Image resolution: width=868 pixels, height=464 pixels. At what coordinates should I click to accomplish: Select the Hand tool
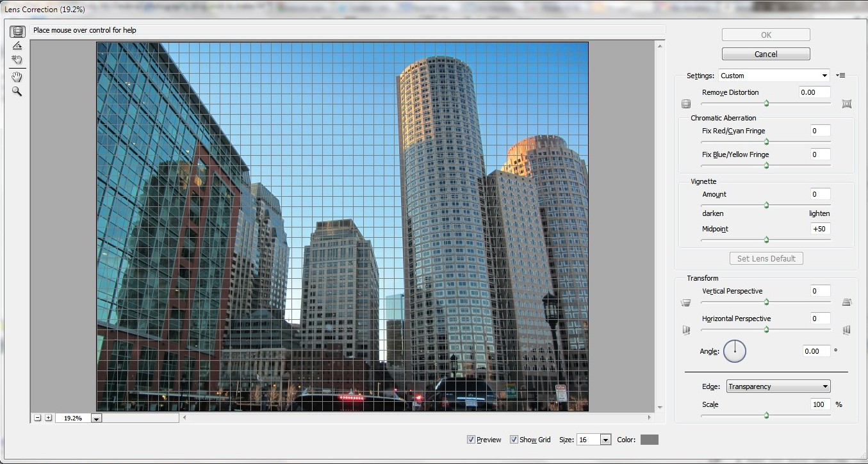click(17, 77)
